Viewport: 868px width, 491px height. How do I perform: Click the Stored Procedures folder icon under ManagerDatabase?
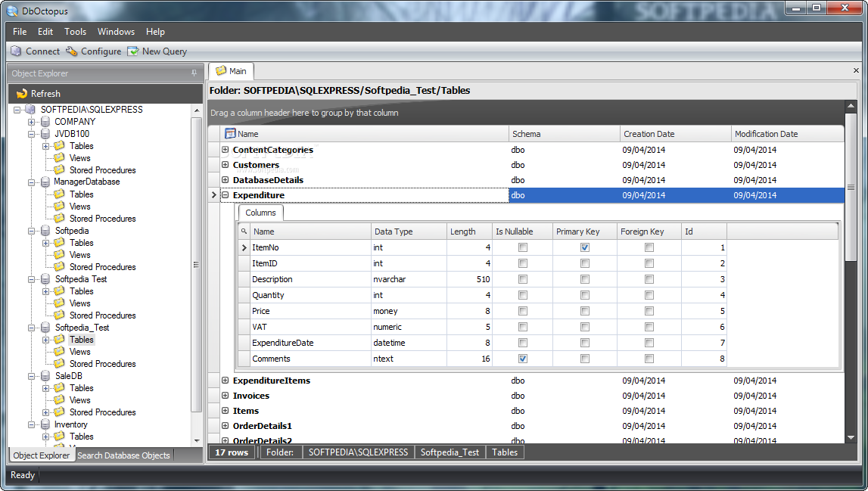click(59, 218)
